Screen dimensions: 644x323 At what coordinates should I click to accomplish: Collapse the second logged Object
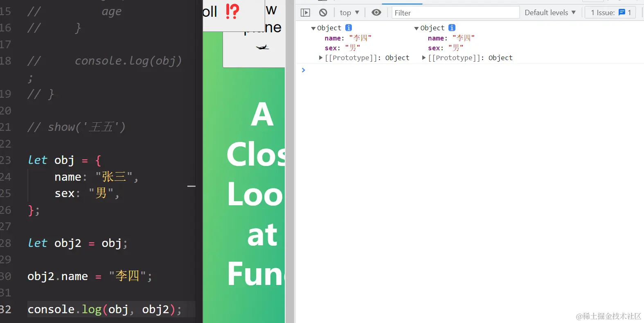click(417, 28)
